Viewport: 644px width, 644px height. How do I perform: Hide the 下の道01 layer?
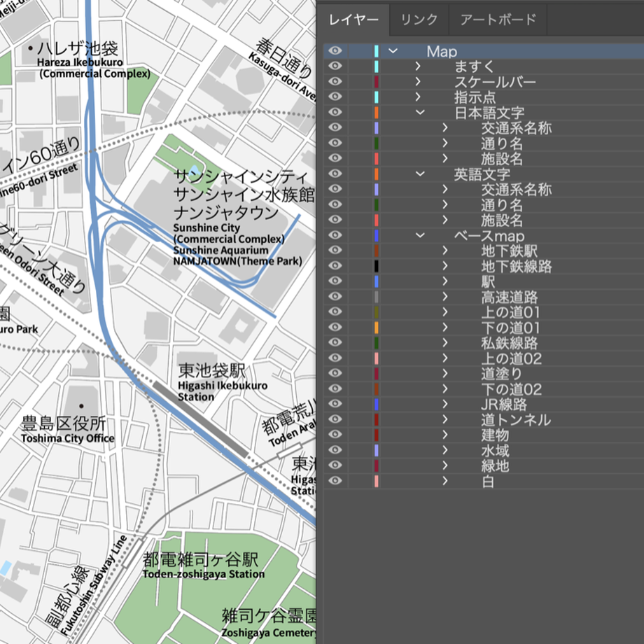pyautogui.click(x=335, y=328)
